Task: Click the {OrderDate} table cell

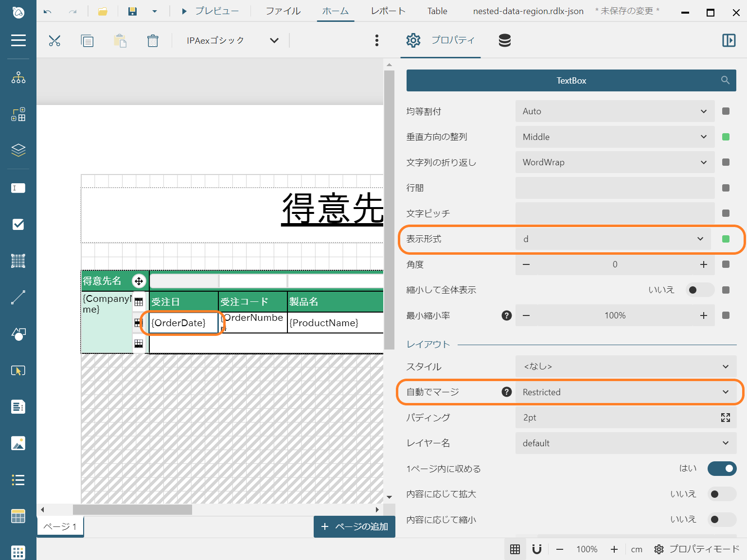Action: point(183,323)
